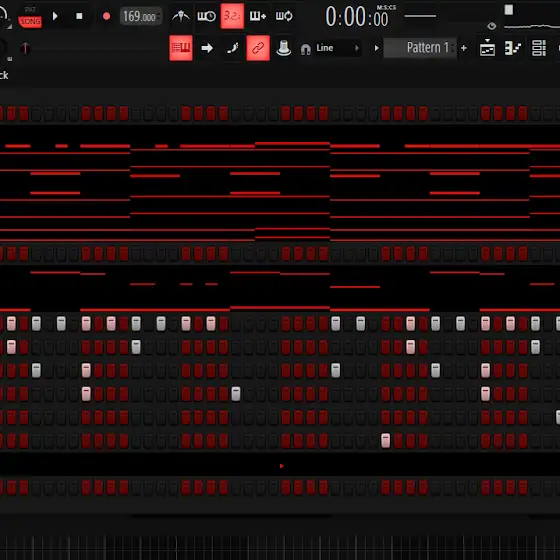This screenshot has height=560, width=560.
Task: Open the Playlist view icon
Action: tap(487, 48)
